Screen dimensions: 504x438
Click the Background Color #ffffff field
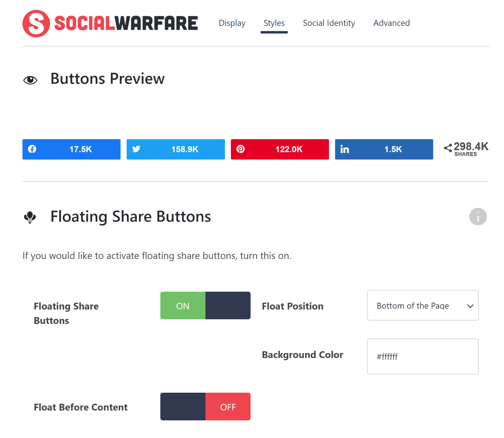click(423, 356)
